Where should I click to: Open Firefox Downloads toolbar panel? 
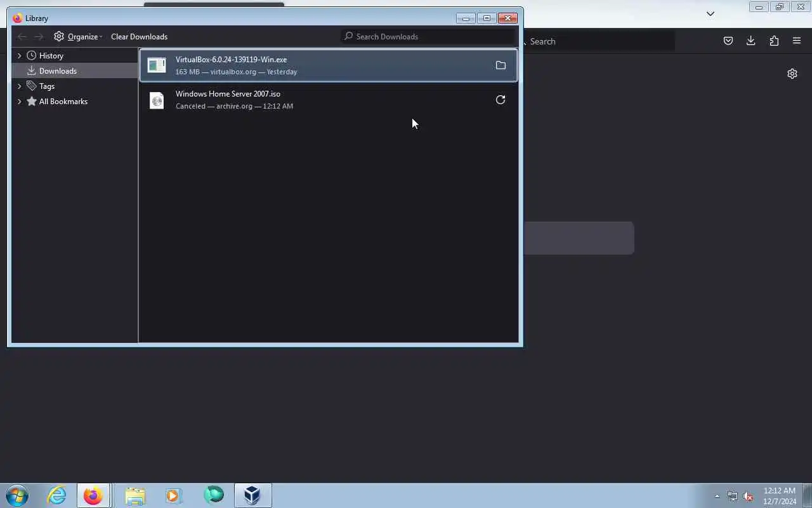pos(751,41)
